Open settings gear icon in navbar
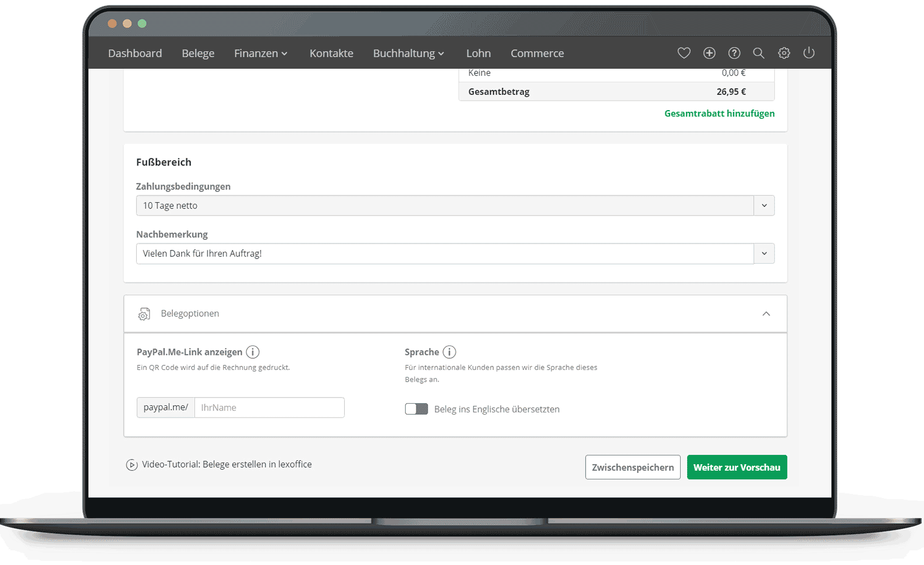 click(784, 53)
